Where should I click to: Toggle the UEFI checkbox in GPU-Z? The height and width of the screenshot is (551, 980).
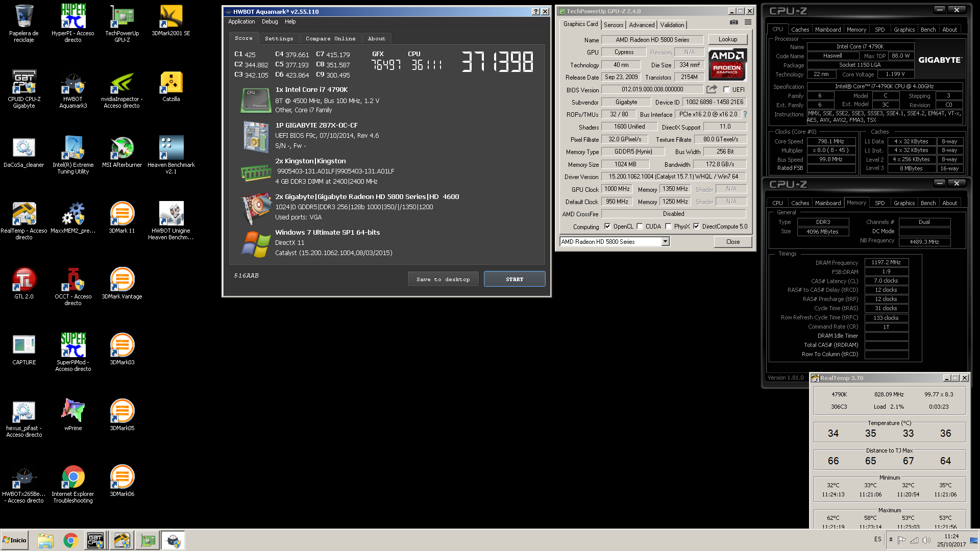point(726,89)
